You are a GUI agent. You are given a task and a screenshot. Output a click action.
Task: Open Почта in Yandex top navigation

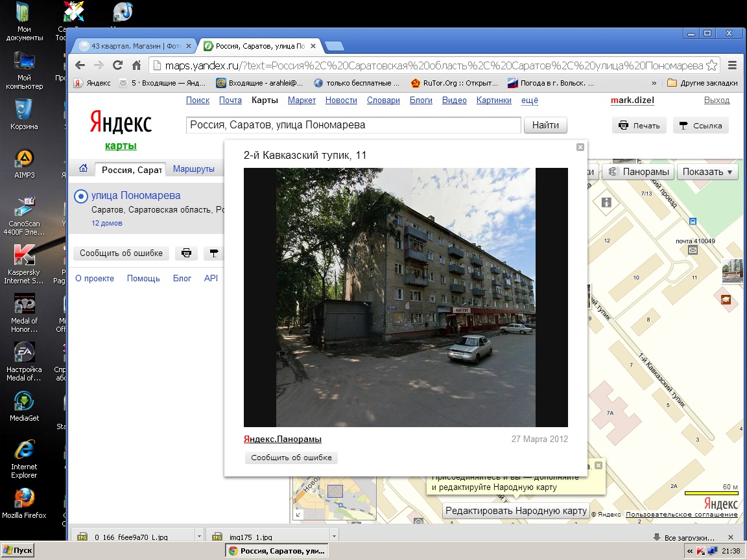[230, 100]
